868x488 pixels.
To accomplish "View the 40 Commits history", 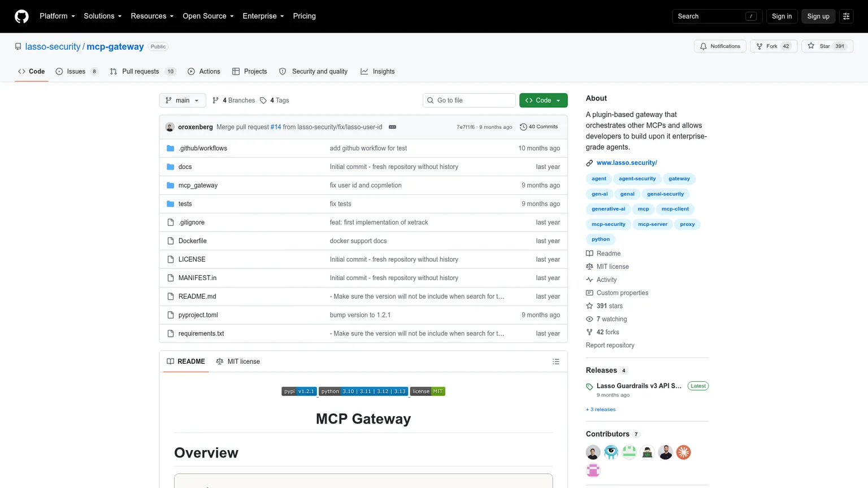I will (x=539, y=127).
